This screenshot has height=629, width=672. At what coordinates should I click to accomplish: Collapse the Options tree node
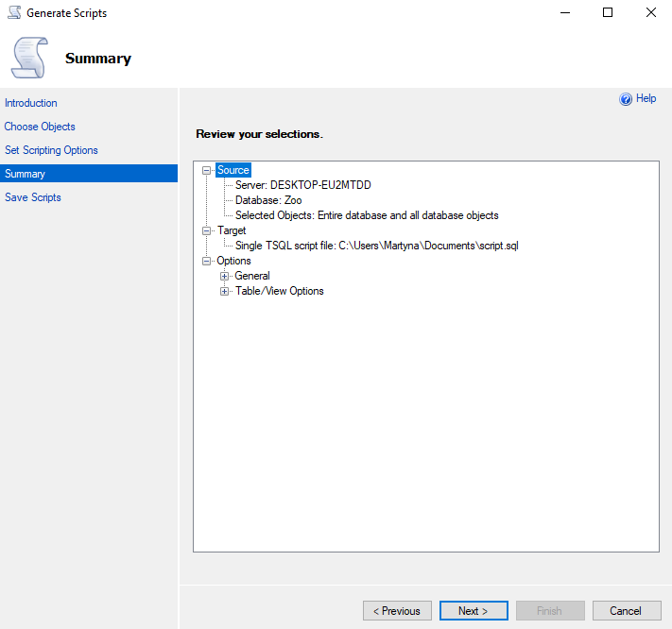click(x=207, y=261)
